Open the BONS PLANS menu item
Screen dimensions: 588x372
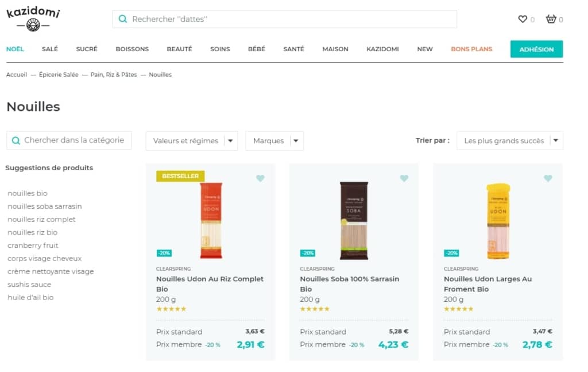click(x=471, y=49)
